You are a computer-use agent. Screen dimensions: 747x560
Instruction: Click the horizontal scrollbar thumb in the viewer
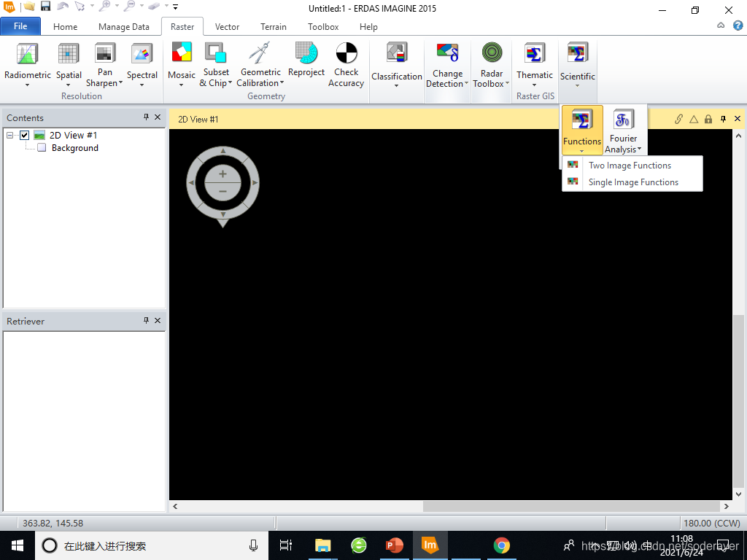571,506
